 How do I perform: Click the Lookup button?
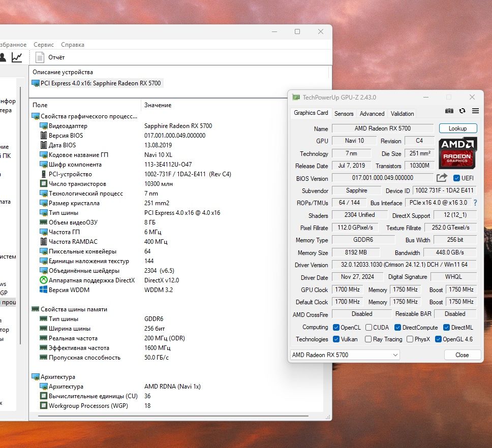458,128
